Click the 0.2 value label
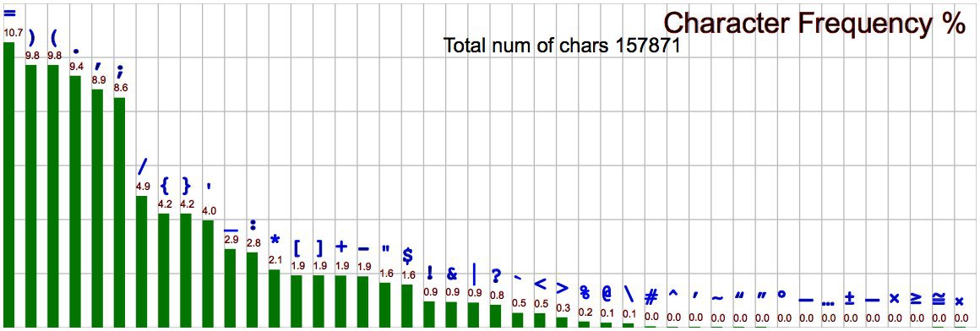Viewport: 980px width, 331px height. pyautogui.click(x=585, y=312)
